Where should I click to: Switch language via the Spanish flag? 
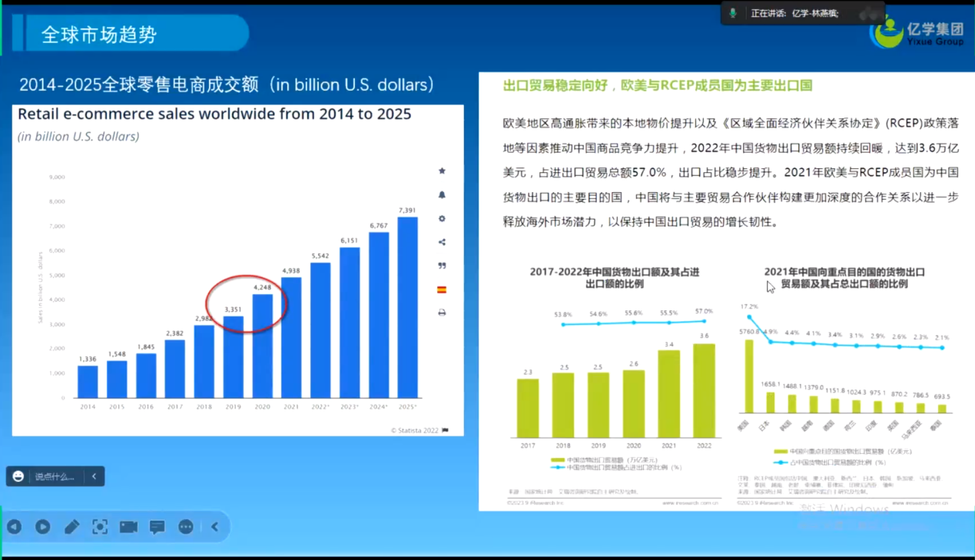442,290
